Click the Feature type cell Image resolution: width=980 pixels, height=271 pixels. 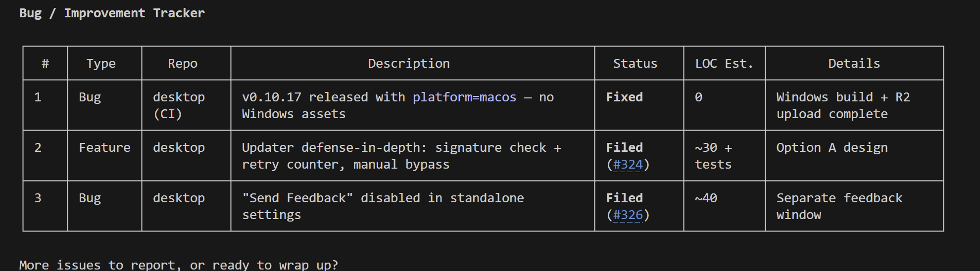click(x=104, y=148)
